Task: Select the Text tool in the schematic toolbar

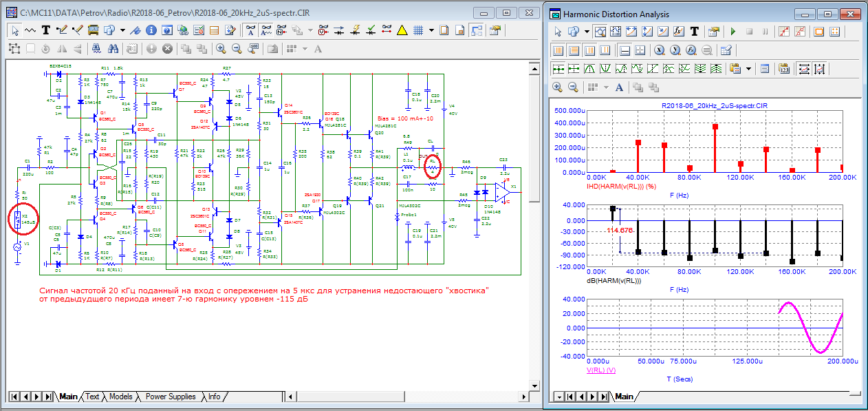Action: pos(46,30)
